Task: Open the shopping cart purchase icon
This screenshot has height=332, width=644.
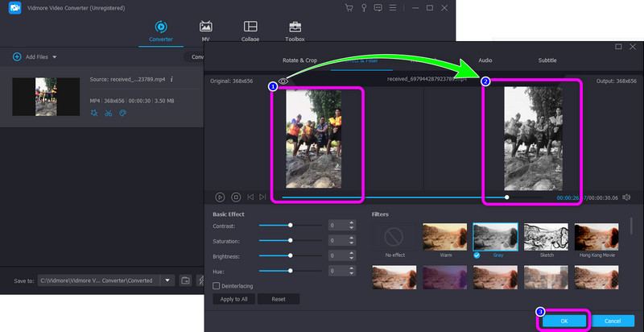Action: [x=348, y=8]
